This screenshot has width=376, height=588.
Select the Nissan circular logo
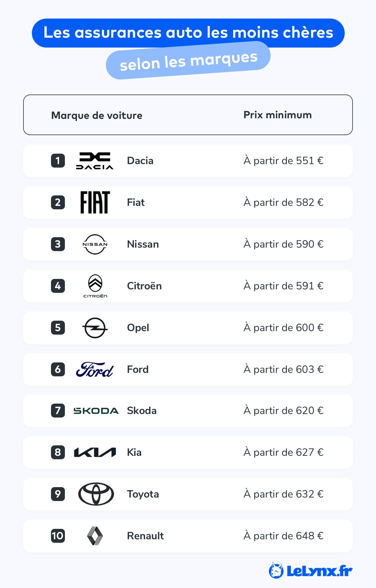(x=95, y=244)
